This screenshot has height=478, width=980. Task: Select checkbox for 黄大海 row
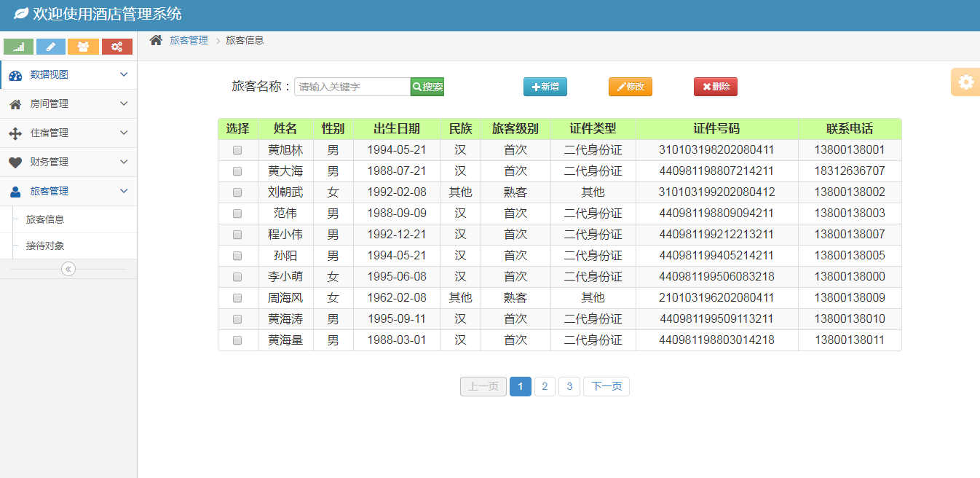pos(237,171)
